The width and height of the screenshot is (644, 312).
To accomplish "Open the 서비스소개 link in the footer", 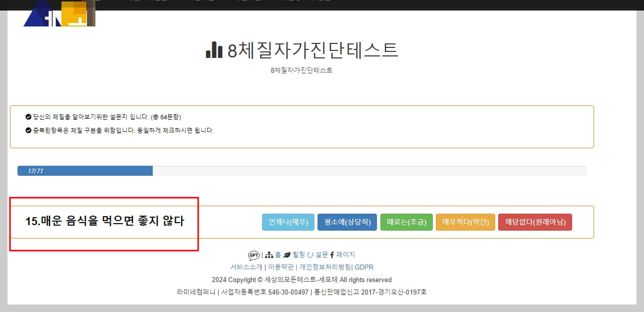I will tap(246, 267).
